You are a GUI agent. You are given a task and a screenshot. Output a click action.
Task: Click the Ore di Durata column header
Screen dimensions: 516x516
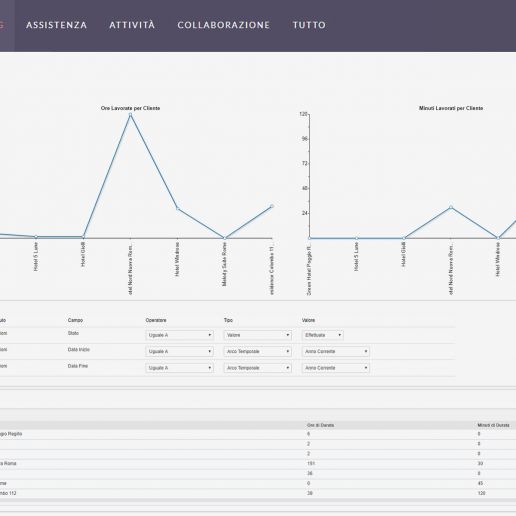point(320,425)
